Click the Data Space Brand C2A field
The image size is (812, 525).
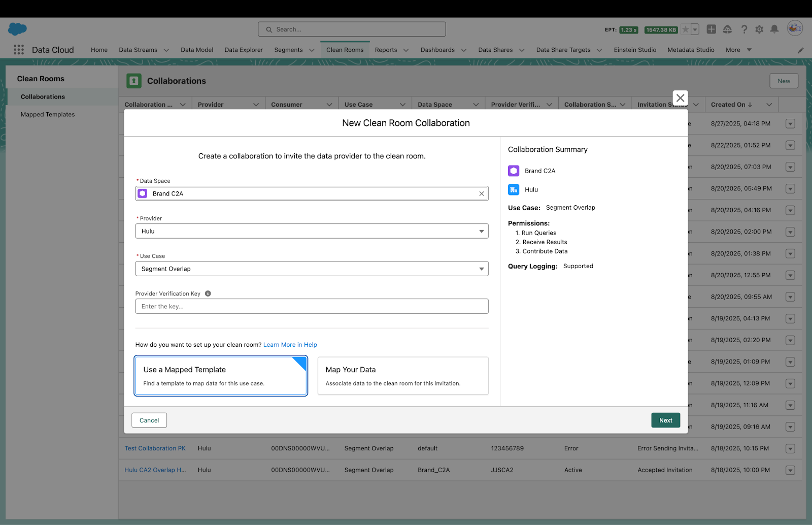tap(312, 193)
